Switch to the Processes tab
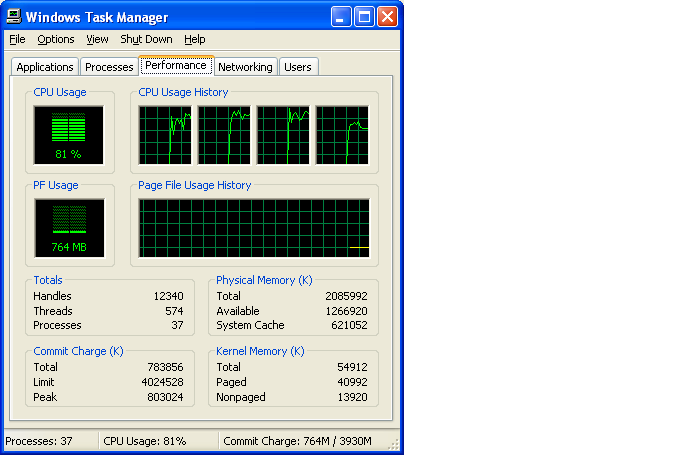 pyautogui.click(x=109, y=67)
